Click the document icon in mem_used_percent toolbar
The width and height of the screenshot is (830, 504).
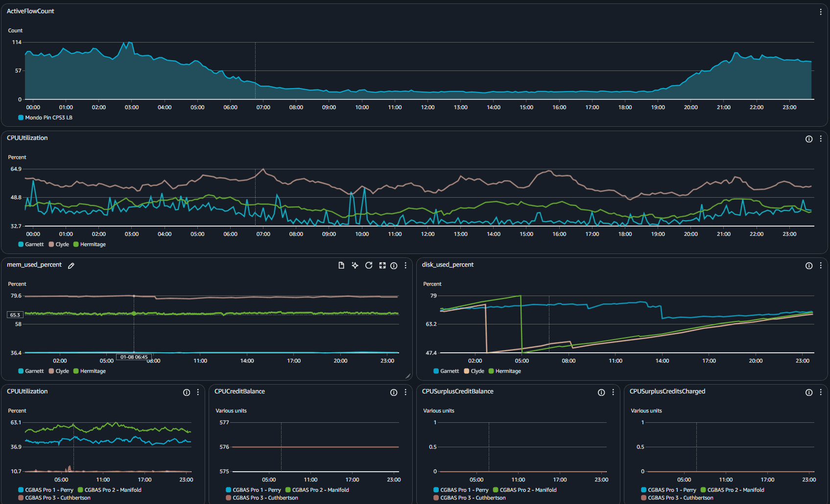click(341, 265)
